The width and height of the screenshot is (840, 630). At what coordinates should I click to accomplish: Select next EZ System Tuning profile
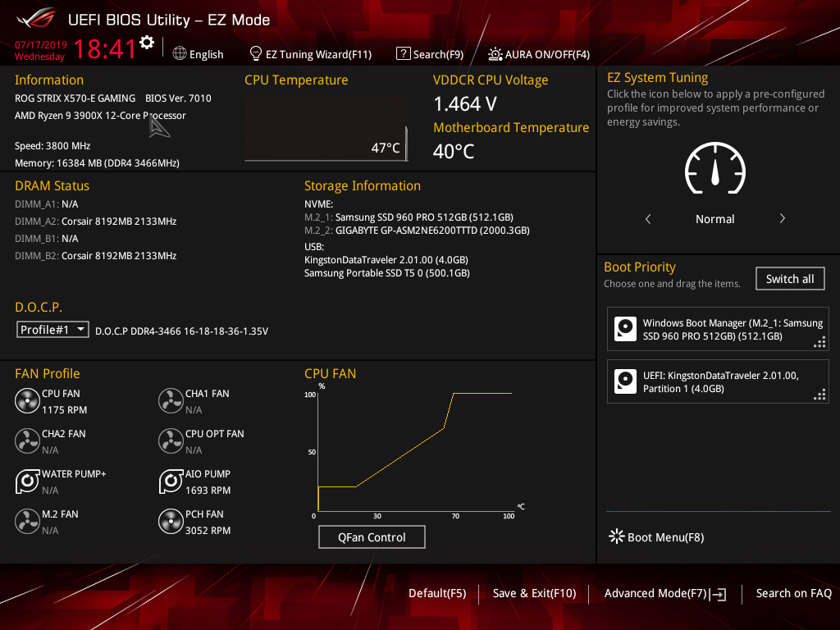(782, 218)
